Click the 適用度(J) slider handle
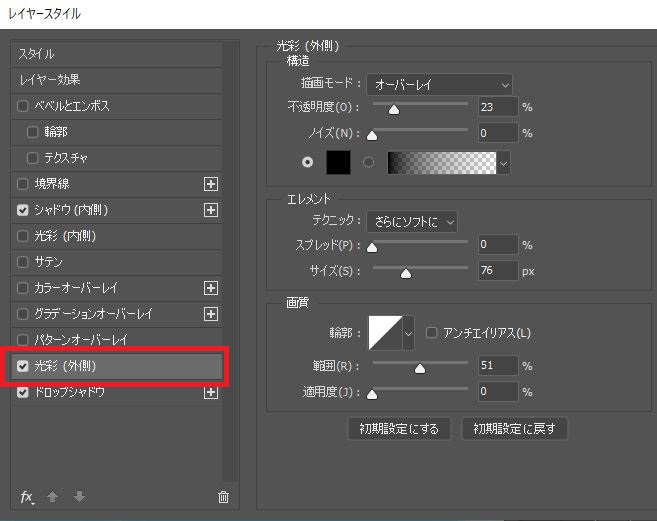 [x=372, y=394]
